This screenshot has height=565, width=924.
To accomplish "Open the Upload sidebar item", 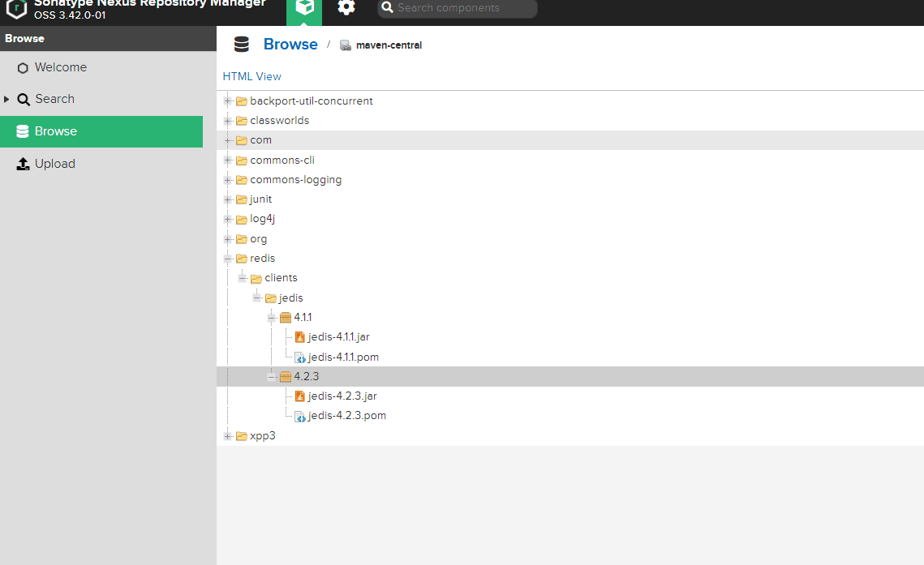I will pos(101,164).
